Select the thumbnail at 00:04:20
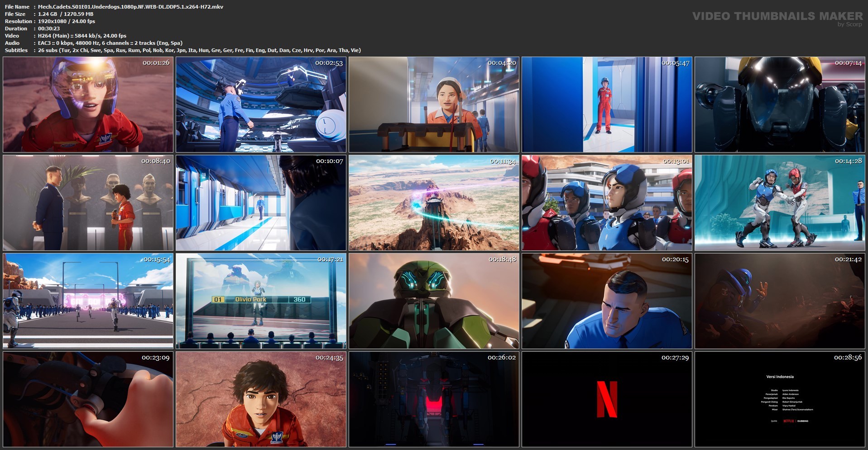This screenshot has height=450, width=868. pyautogui.click(x=434, y=105)
